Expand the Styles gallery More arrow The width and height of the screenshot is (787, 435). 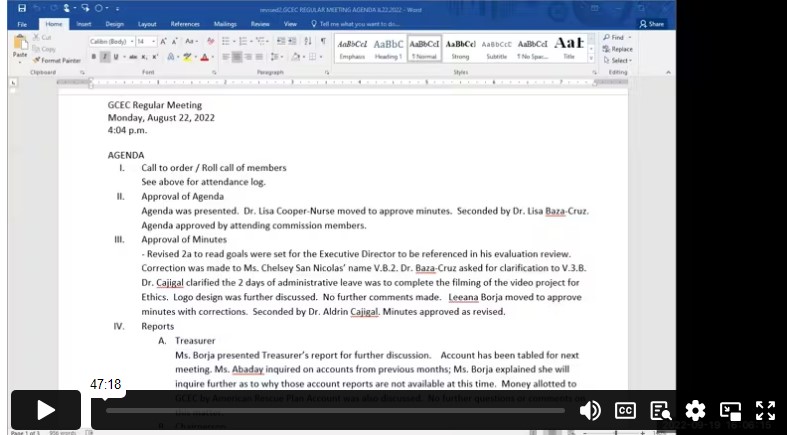pyautogui.click(x=591, y=59)
